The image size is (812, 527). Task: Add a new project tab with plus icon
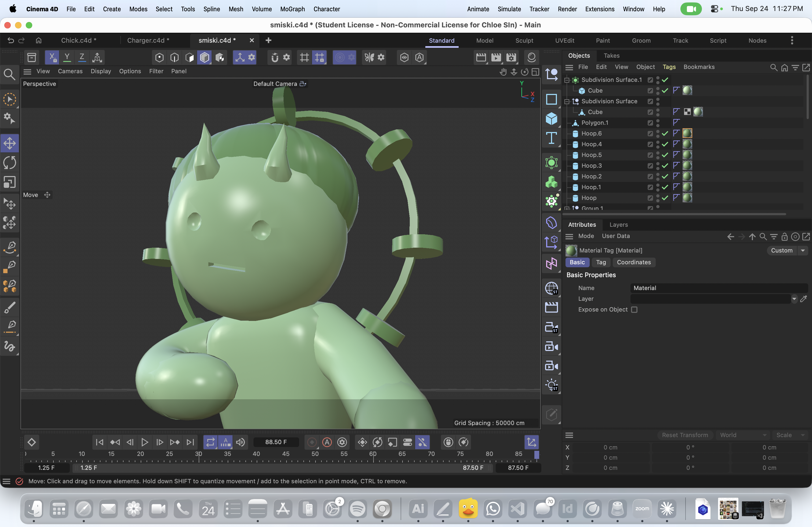269,40
